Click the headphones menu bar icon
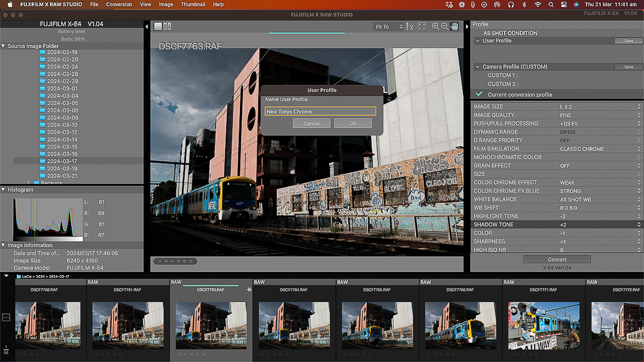The height and width of the screenshot is (362, 644). click(x=510, y=4)
